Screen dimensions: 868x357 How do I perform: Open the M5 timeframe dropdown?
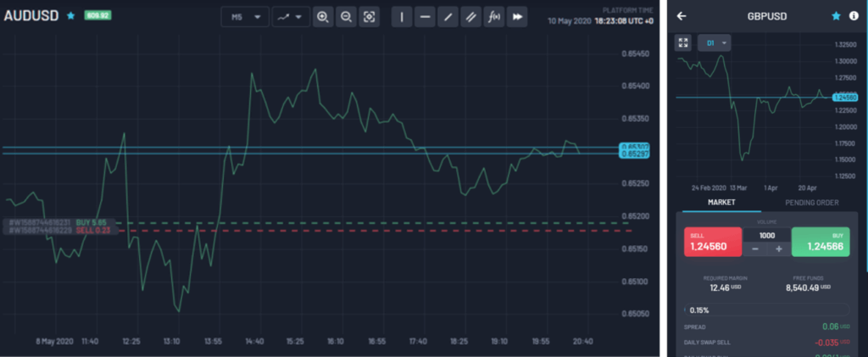(x=244, y=17)
